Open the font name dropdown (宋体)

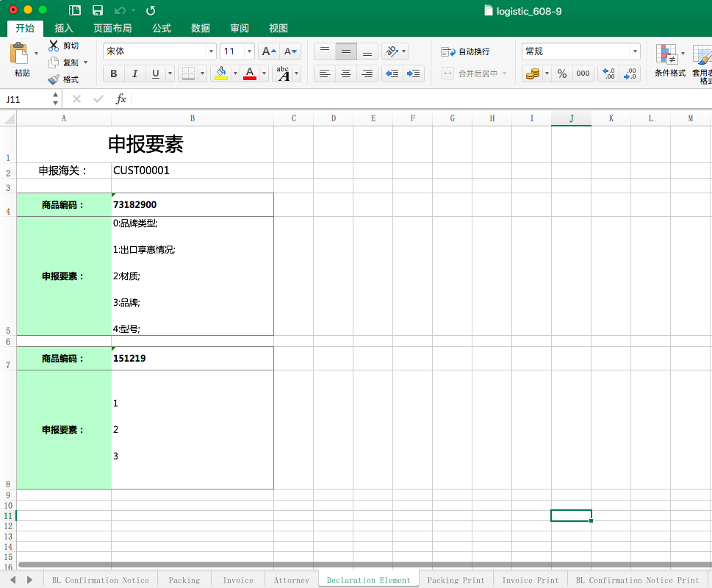[x=211, y=51]
